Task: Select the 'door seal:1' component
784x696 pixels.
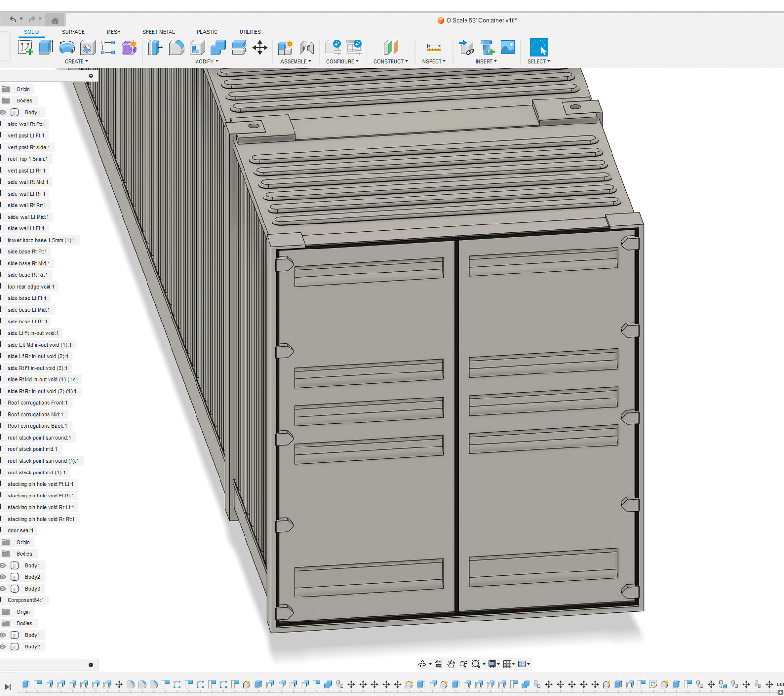Action: (x=21, y=530)
